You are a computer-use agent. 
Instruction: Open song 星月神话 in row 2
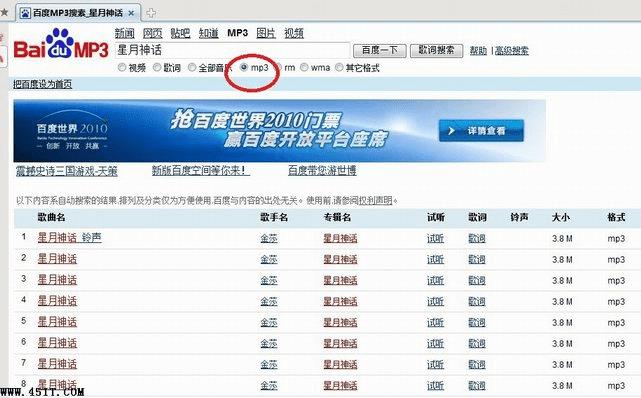[x=57, y=259]
